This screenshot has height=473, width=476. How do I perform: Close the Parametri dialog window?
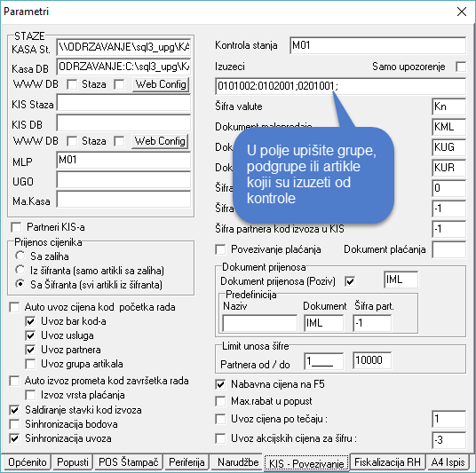462,12
